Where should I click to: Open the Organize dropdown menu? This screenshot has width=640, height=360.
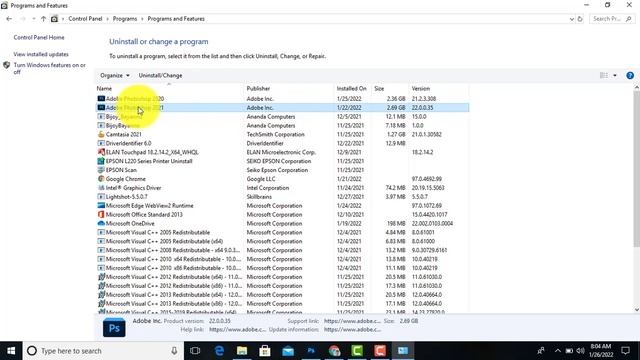(115, 76)
